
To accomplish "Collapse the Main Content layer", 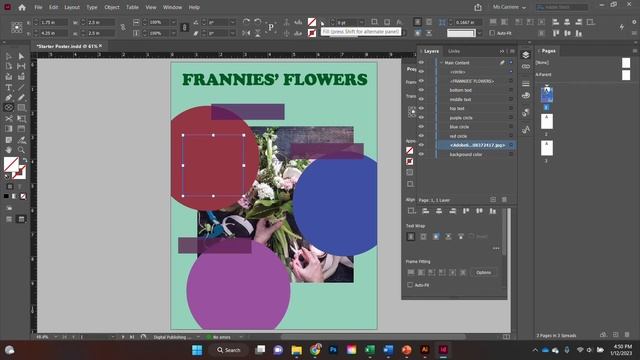I will (441, 62).
